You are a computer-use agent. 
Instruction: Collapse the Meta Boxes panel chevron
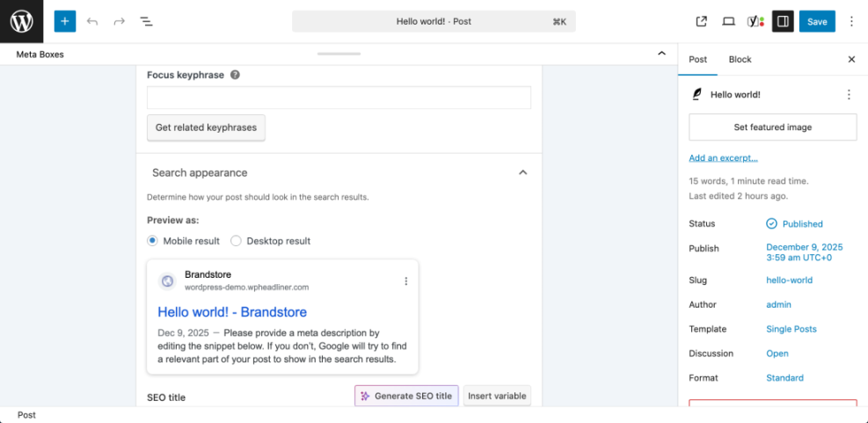[661, 54]
